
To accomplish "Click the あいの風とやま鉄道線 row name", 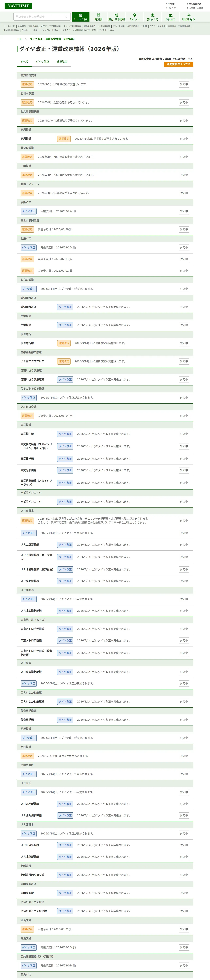I will click(x=34, y=911).
